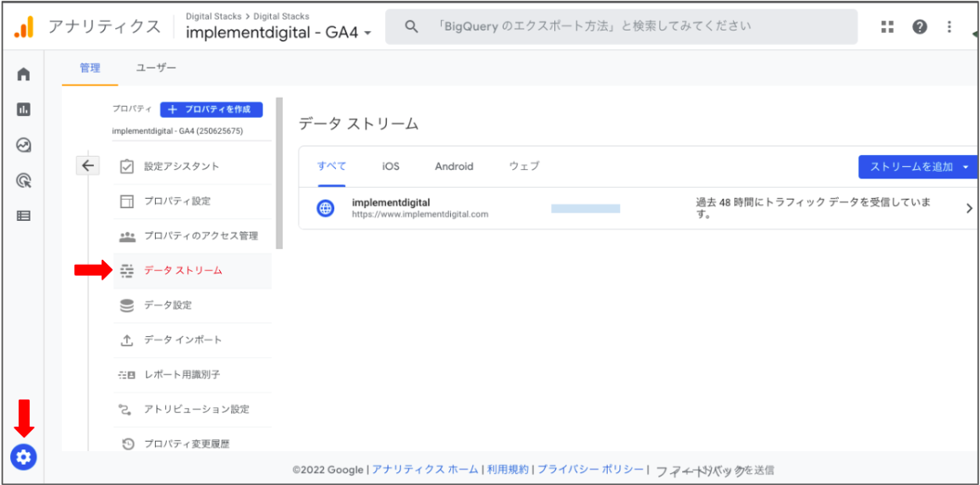Open the three-dot more options menu
The width and height of the screenshot is (980, 485).
coord(950,26)
